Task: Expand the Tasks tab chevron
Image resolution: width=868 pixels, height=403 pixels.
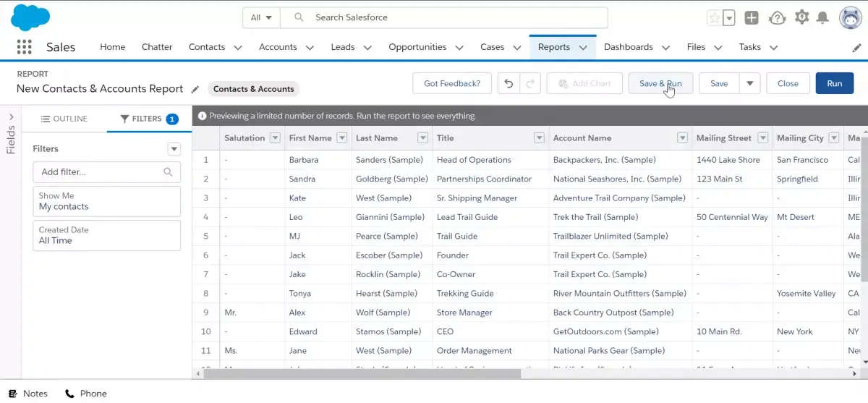Action: tap(773, 48)
